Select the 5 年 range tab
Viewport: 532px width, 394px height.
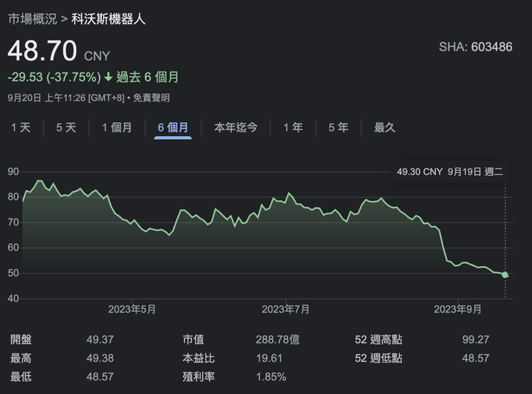(338, 128)
